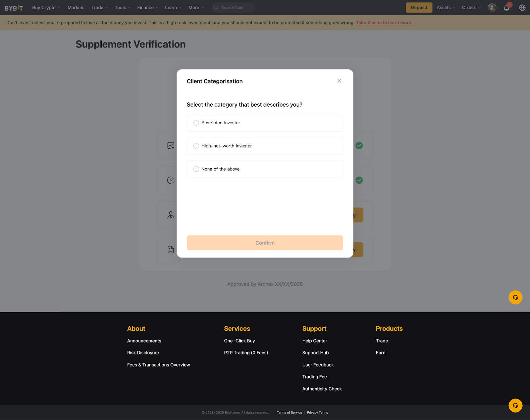Click the search magnifier icon
530x420 pixels.
click(216, 8)
